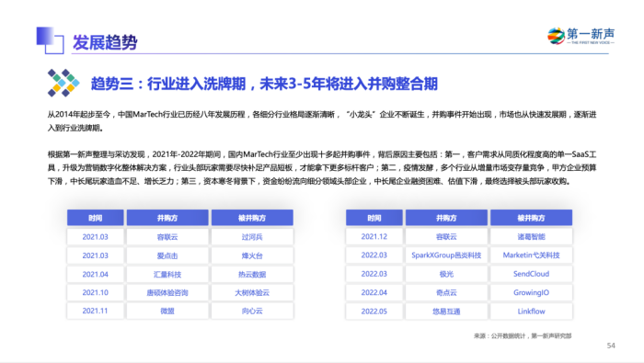Click the Linkflow cell
Screen dimensions: 644x363
[531, 312]
